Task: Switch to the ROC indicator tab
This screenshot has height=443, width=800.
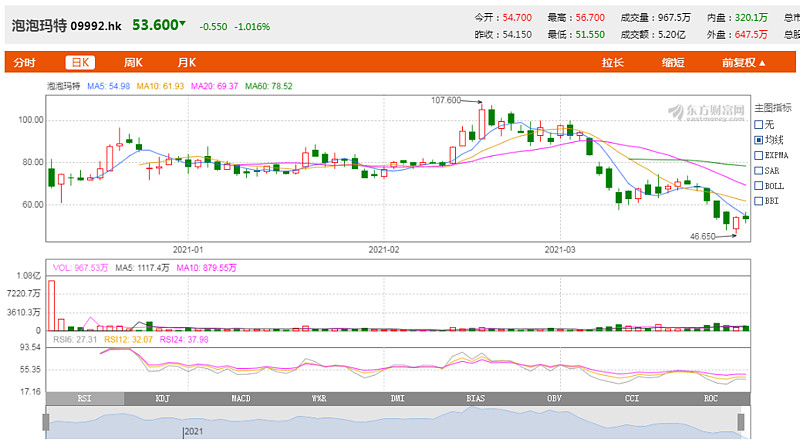Action: pyautogui.click(x=711, y=399)
